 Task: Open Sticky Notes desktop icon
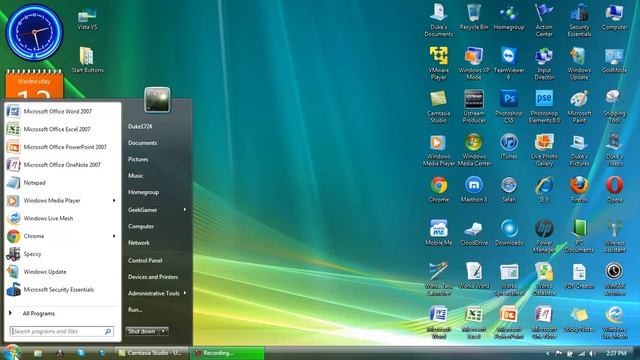(579, 319)
